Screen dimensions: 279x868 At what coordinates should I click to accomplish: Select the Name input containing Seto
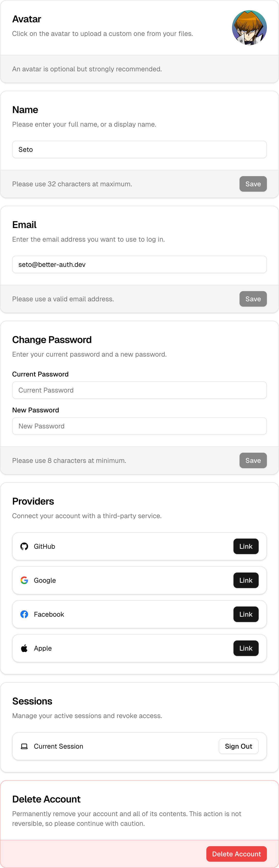[139, 149]
